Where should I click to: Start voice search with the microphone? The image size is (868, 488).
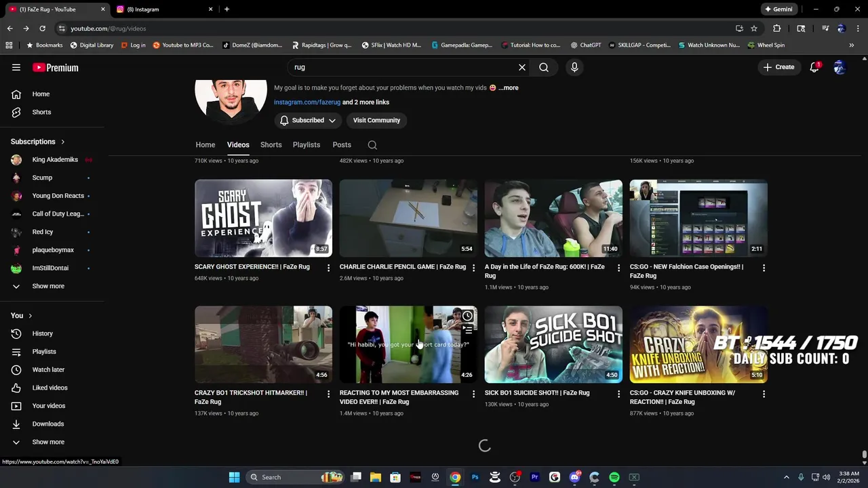[574, 67]
